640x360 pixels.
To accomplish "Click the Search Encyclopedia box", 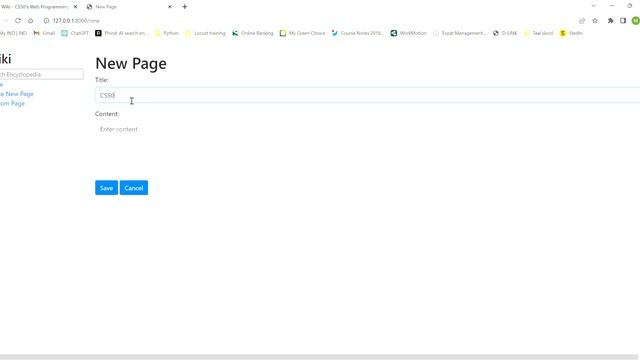I will coord(41,74).
